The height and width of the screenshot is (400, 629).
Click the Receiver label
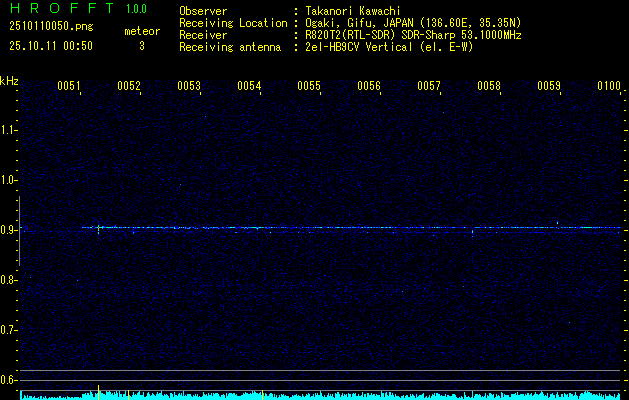click(203, 35)
